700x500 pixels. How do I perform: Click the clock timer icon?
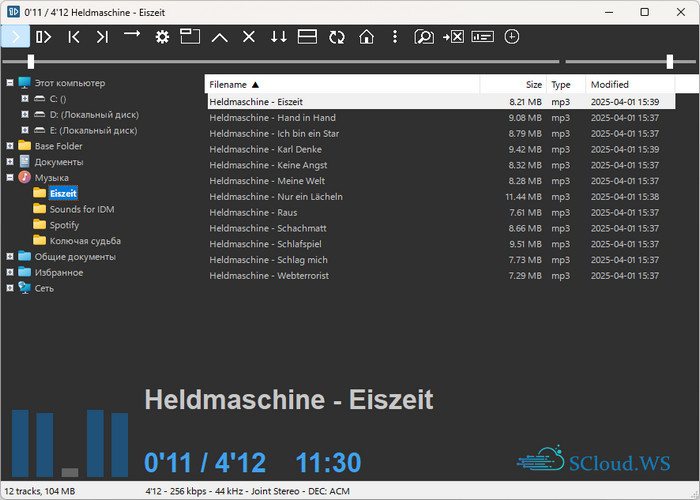512,37
